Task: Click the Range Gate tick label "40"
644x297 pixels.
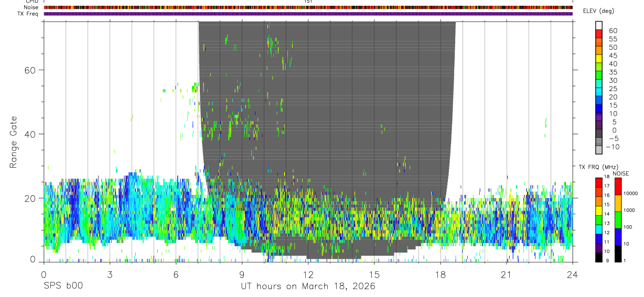Action: point(30,134)
